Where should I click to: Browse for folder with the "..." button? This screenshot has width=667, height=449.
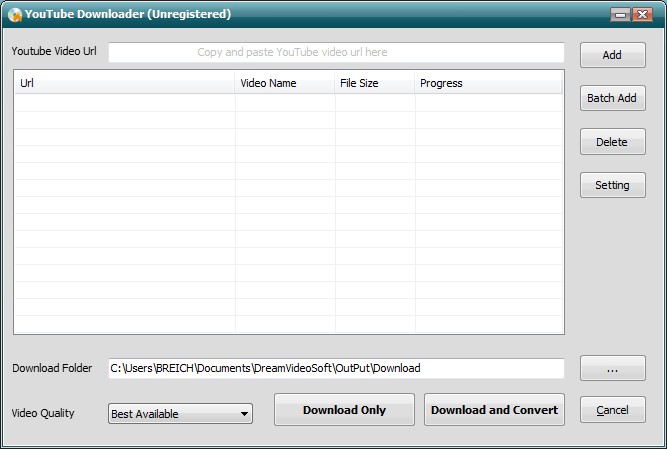tap(613, 368)
